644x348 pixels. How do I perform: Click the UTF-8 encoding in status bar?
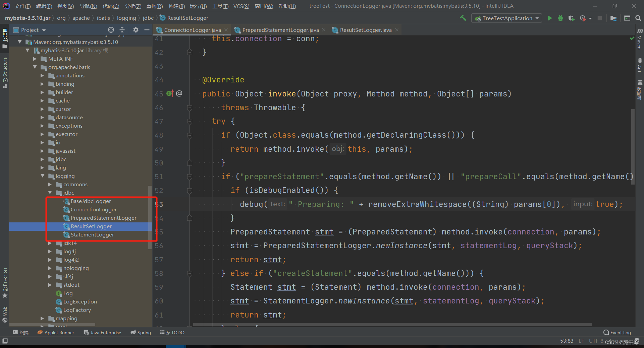(596, 341)
